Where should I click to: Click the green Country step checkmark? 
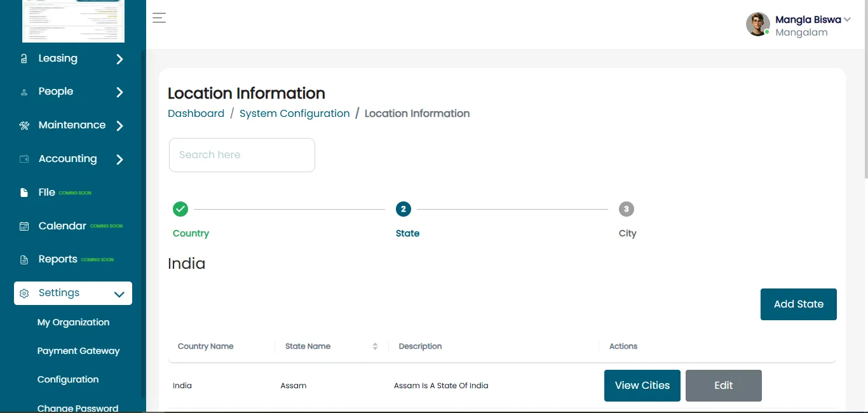[180, 209]
